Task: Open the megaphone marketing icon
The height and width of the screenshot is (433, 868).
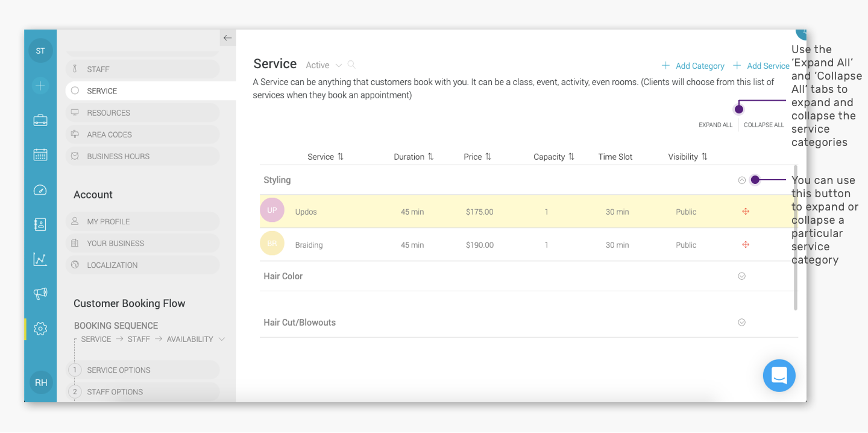Action: (x=40, y=294)
